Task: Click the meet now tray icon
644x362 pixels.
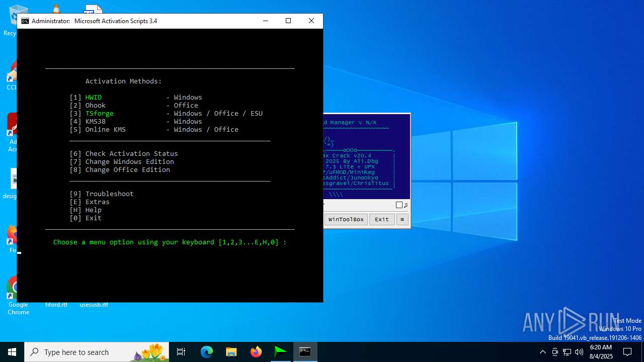Action: tap(555, 352)
